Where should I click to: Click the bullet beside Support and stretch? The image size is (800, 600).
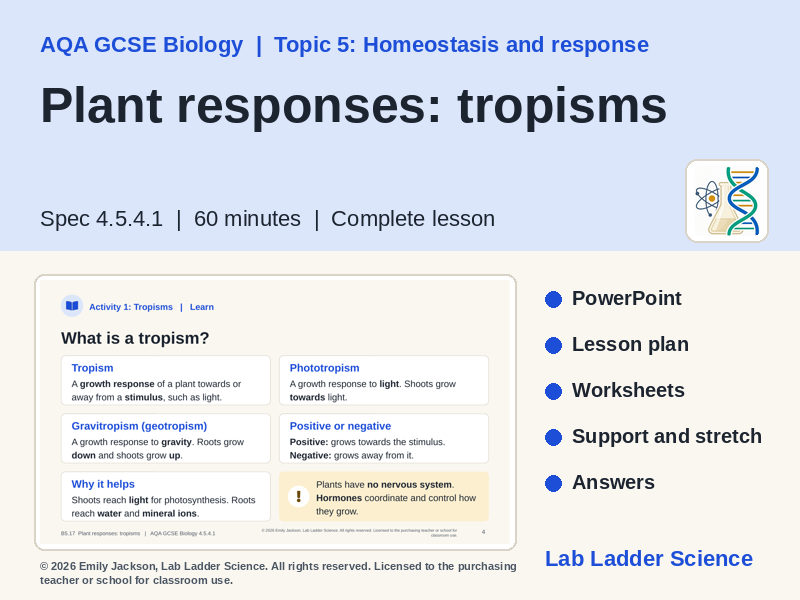coord(553,437)
